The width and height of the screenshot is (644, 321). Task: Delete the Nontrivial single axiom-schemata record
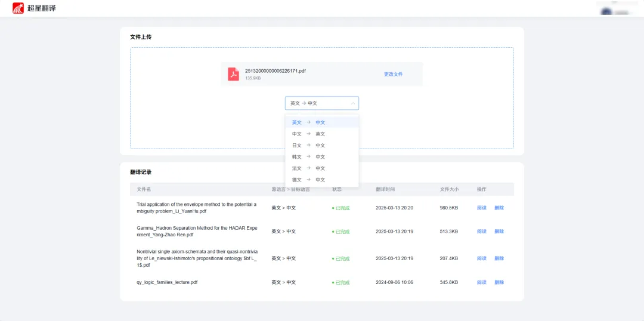click(x=499, y=258)
